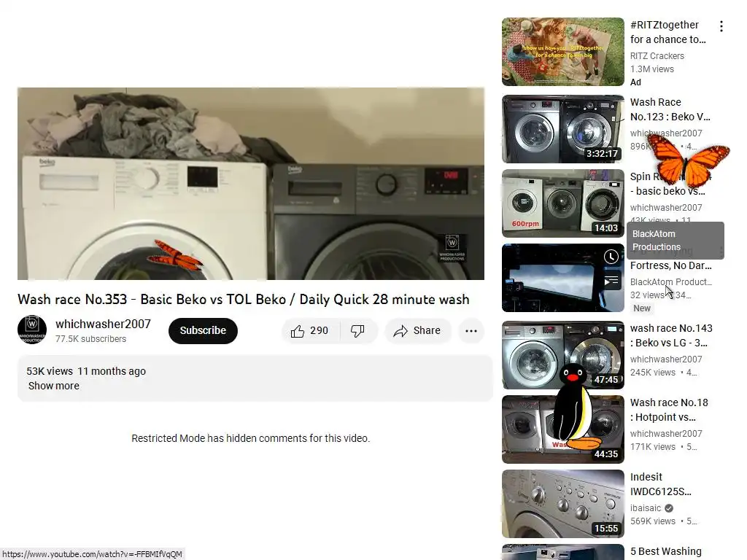Viewport: 747px width, 560px height.
Task: Click 'wash race No.143 : Beko vs LG' title
Action: 671,335
